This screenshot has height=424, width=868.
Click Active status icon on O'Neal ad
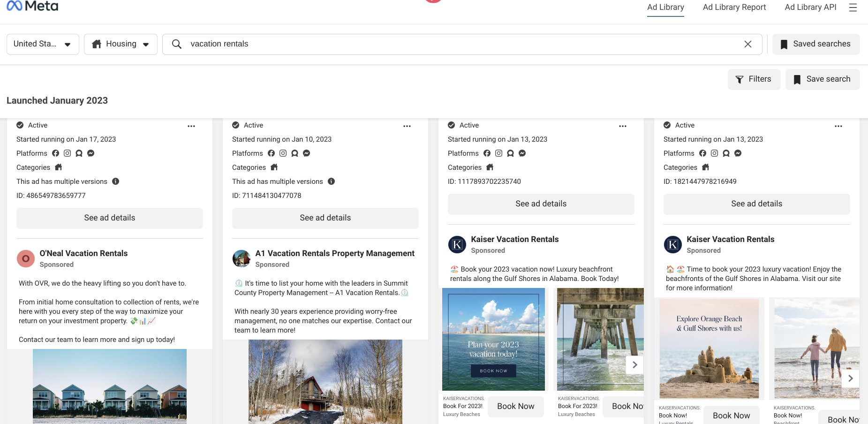pos(20,125)
